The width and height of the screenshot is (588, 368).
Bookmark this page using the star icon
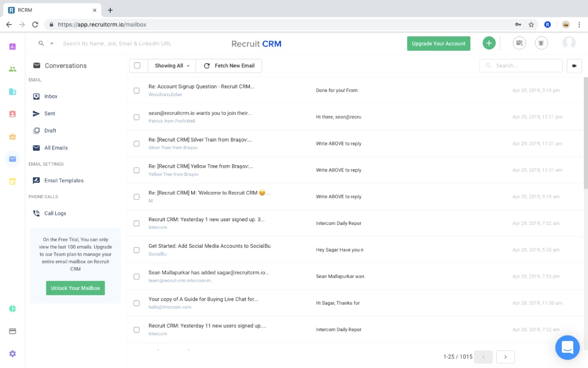[x=531, y=24]
